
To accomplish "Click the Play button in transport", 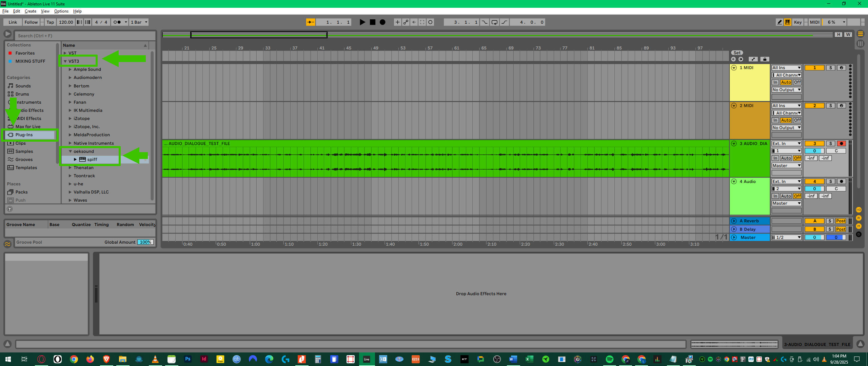I will click(362, 22).
